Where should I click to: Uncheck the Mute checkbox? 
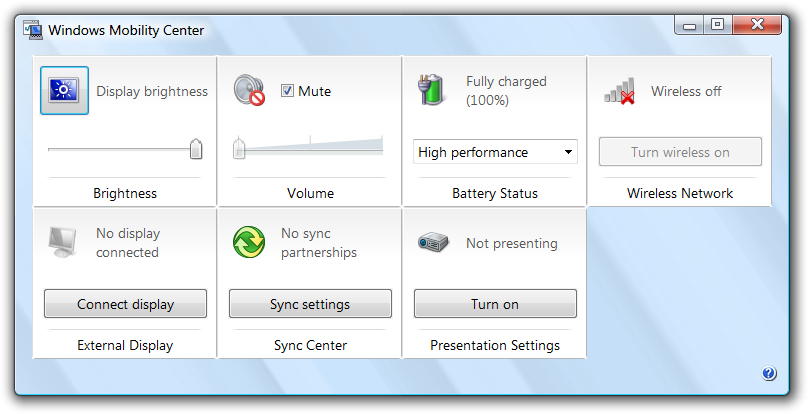pos(287,91)
